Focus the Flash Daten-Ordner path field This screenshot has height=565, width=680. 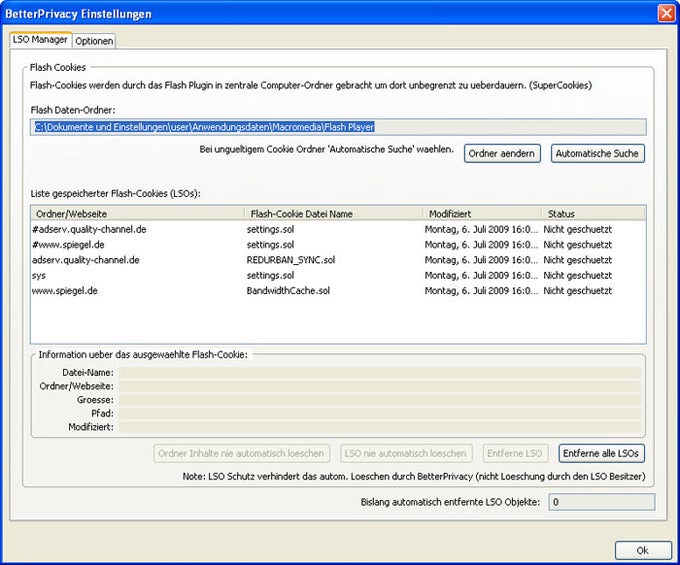(338, 127)
